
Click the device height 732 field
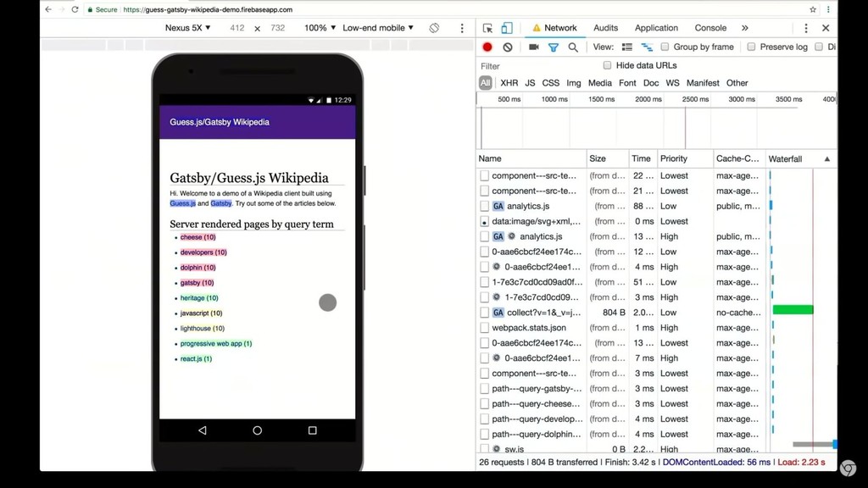[277, 28]
